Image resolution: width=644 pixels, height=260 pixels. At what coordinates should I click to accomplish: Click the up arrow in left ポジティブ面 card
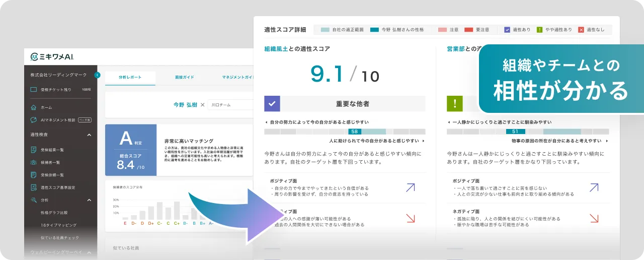coord(411,187)
